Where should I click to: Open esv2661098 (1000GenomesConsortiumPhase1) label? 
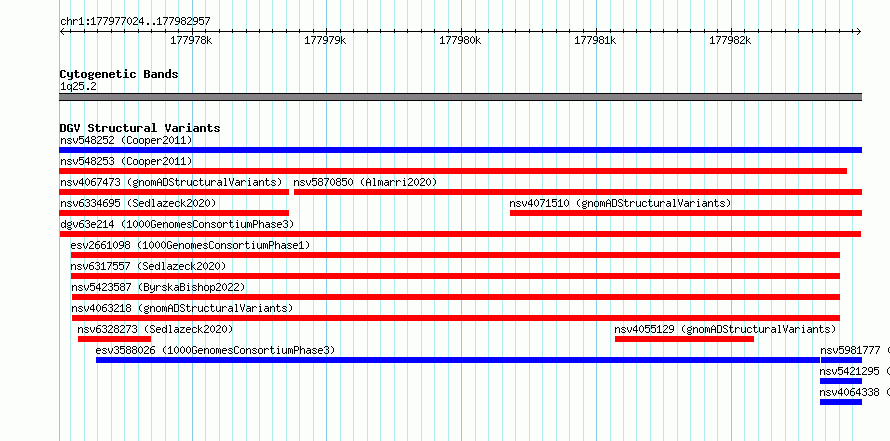(190, 245)
